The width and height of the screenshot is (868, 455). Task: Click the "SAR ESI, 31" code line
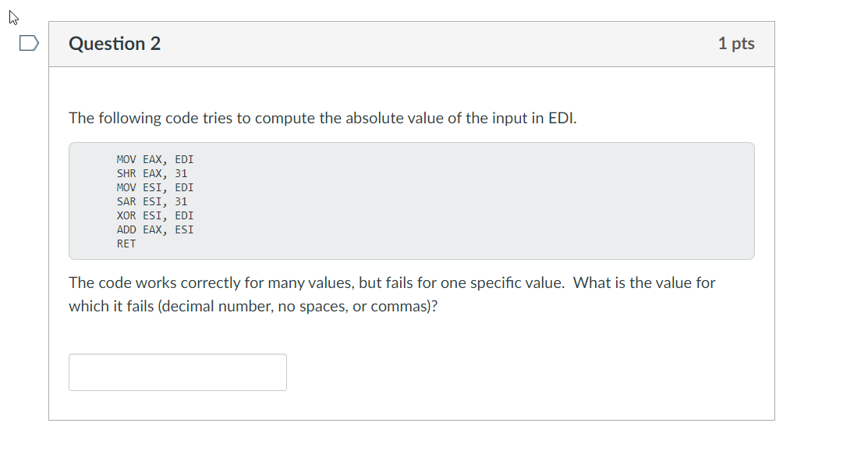tap(151, 201)
